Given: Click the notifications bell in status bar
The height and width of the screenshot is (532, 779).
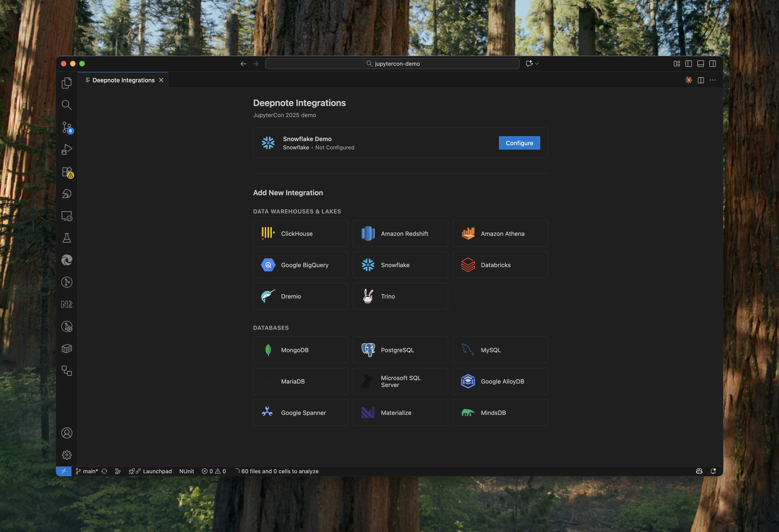Looking at the screenshot, I should point(713,471).
